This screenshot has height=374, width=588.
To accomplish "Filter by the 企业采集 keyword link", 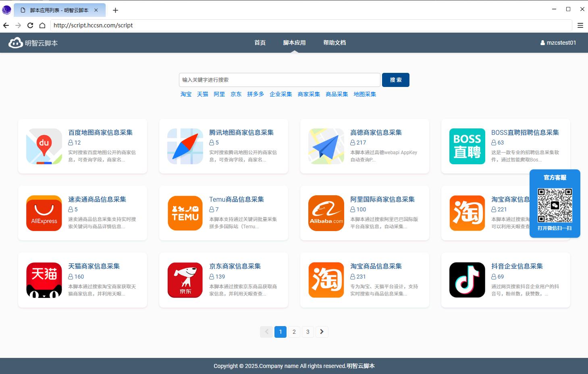I will point(281,94).
